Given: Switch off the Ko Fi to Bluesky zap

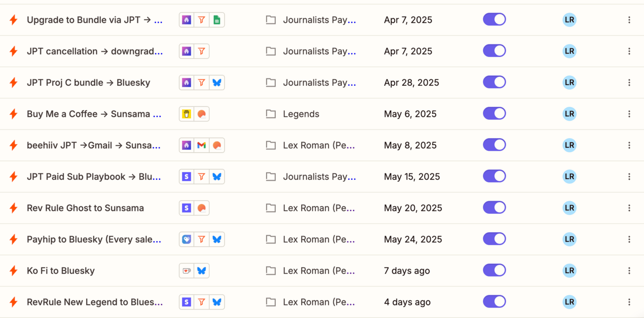Looking at the screenshot, I should (494, 271).
